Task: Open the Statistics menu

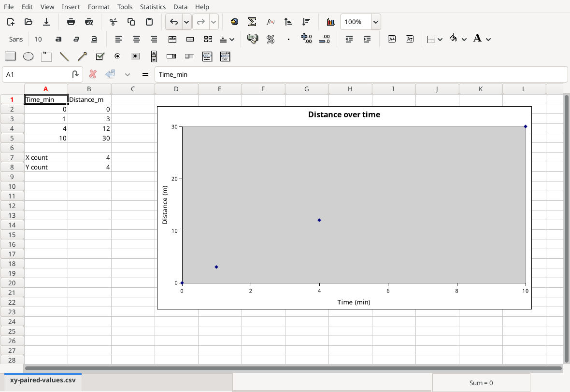Action: pos(153,7)
